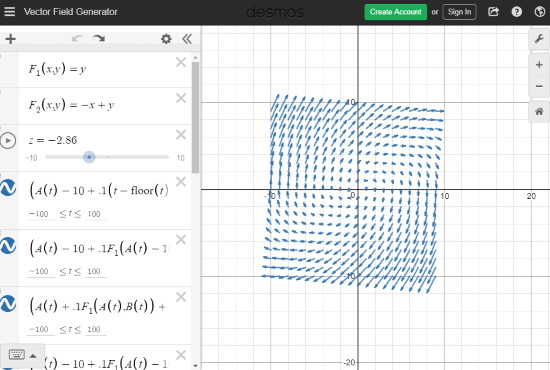Edit lower t bound of second parametric expression

[x=41, y=271]
